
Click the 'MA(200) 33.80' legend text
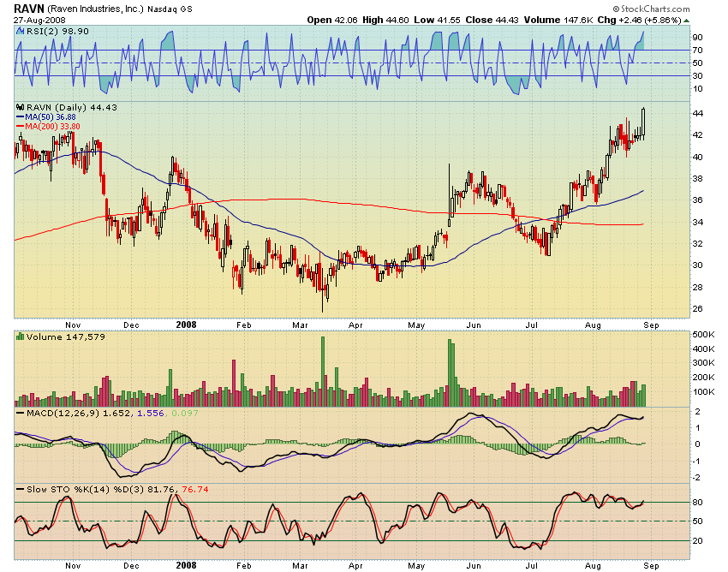point(52,126)
